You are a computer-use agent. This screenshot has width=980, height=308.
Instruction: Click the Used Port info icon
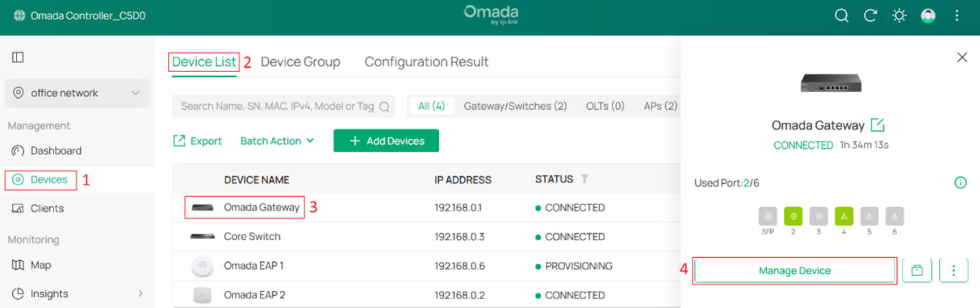coord(960,182)
